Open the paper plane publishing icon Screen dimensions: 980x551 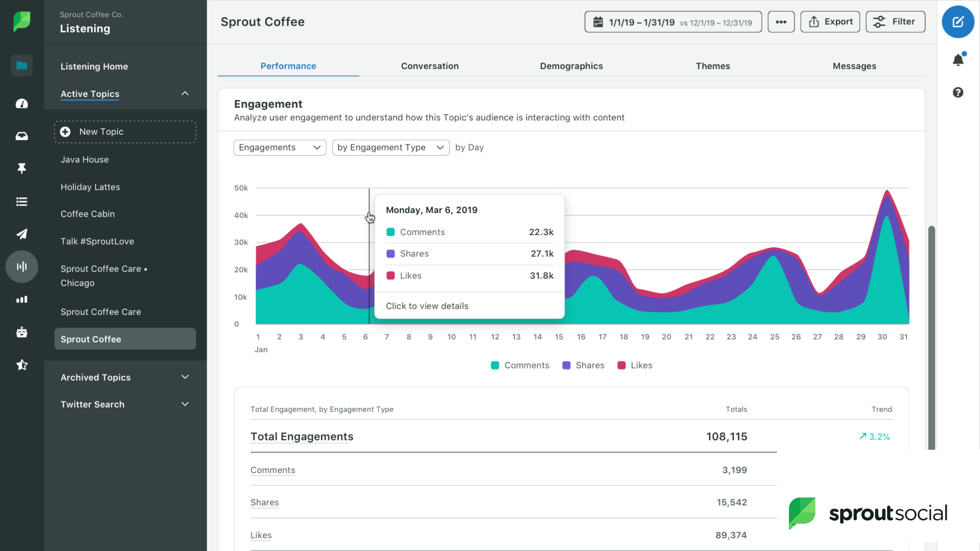pyautogui.click(x=21, y=234)
